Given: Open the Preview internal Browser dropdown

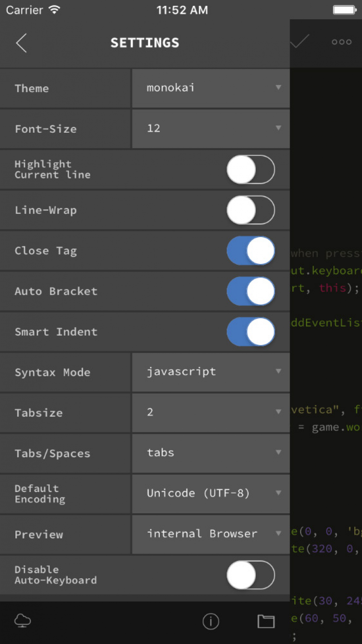Looking at the screenshot, I should click(x=211, y=534).
